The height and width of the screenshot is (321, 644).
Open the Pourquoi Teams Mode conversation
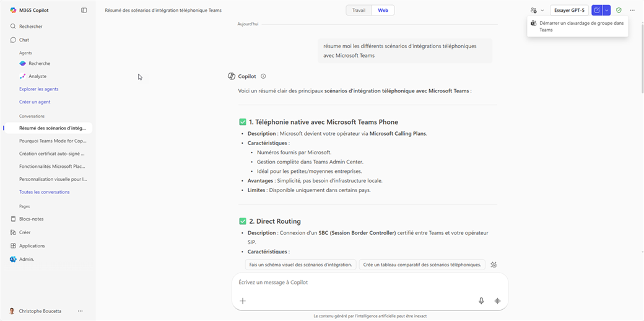52,141
